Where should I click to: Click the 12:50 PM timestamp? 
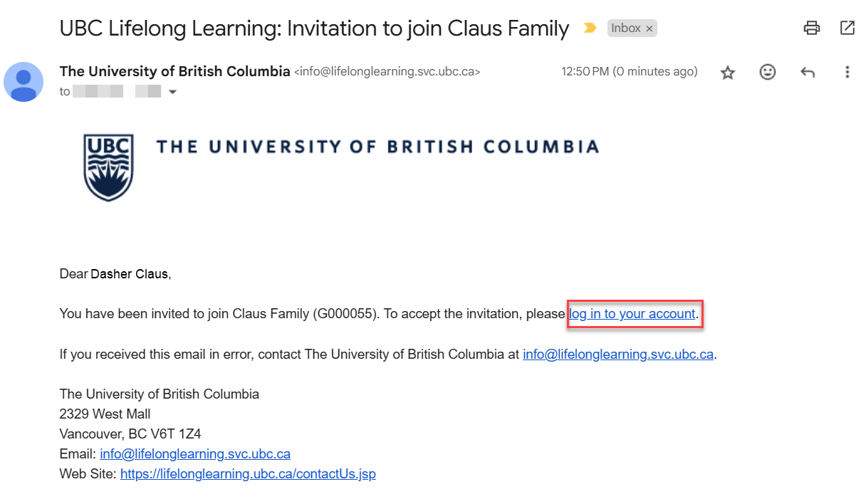(629, 71)
